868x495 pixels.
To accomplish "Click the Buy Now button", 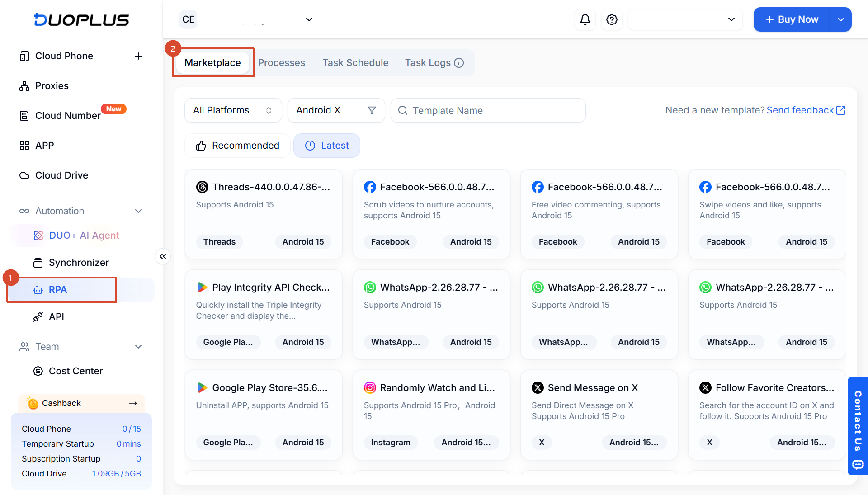I will coord(792,19).
